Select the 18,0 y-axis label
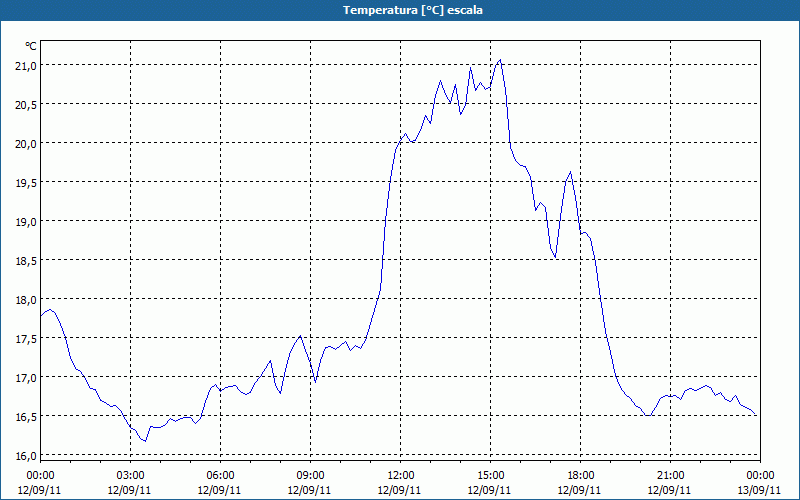Viewport: 800px width, 500px height. 26,299
